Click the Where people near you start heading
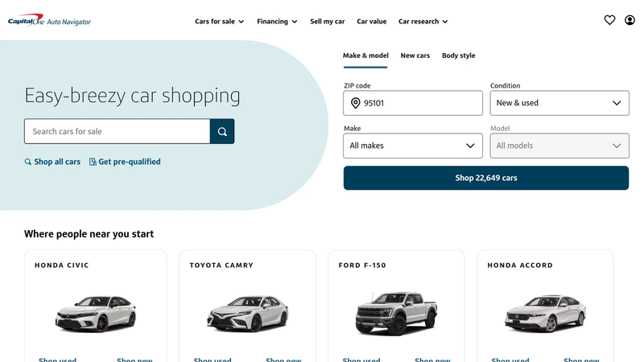 point(89,234)
